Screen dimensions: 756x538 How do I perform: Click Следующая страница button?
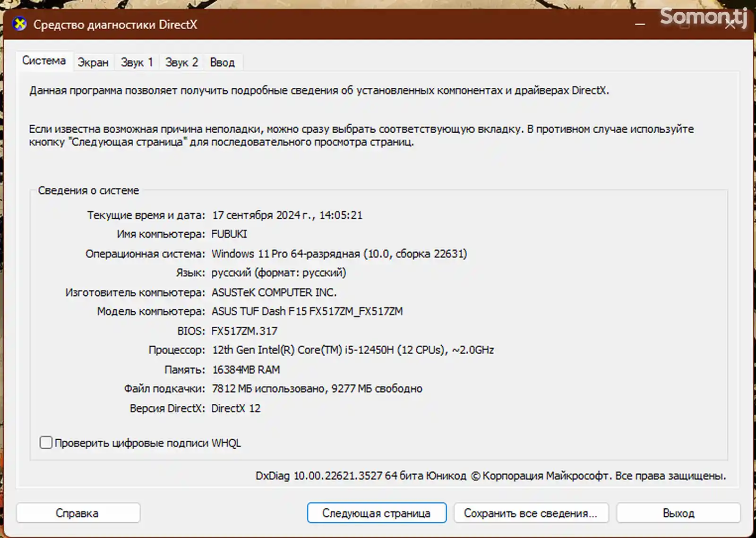[x=377, y=513]
